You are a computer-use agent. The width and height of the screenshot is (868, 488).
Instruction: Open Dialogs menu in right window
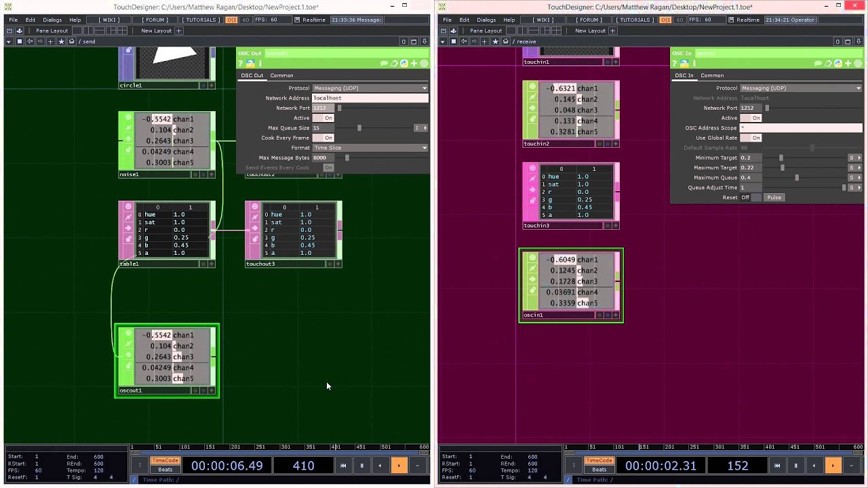486,20
